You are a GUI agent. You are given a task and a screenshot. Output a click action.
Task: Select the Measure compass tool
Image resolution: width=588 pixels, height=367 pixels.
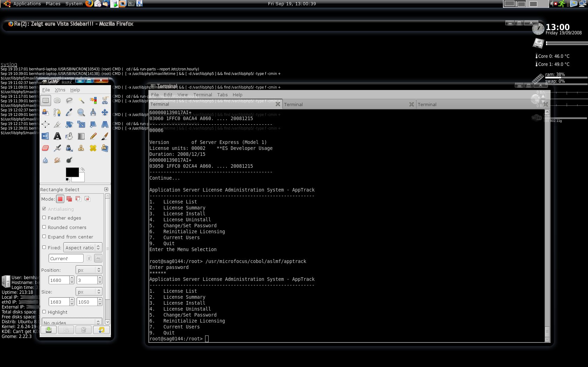coord(93,112)
